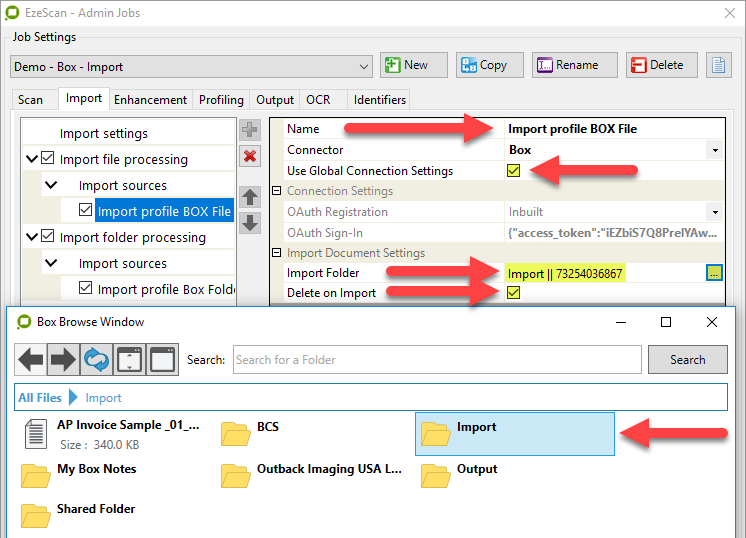746x538 pixels.
Task: Uncheck Use Global Connection Settings
Action: tap(513, 170)
